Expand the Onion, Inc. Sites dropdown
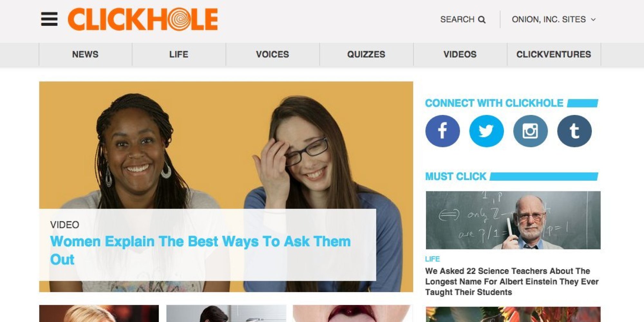644x322 pixels. point(554,20)
